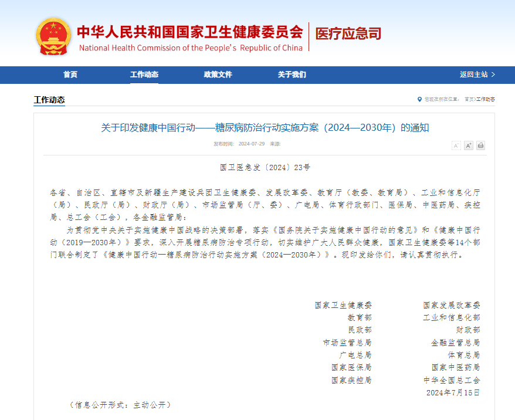Click the notice title about diabetes prevention plan
Screen dimensions: 515x420
click(265, 127)
